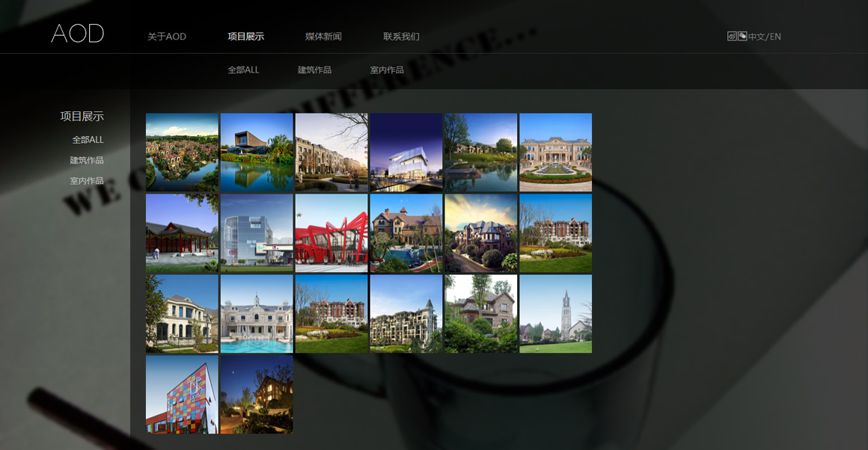The height and width of the screenshot is (450, 868).
Task: Click 室内作品 in left sidebar
Action: point(87,181)
